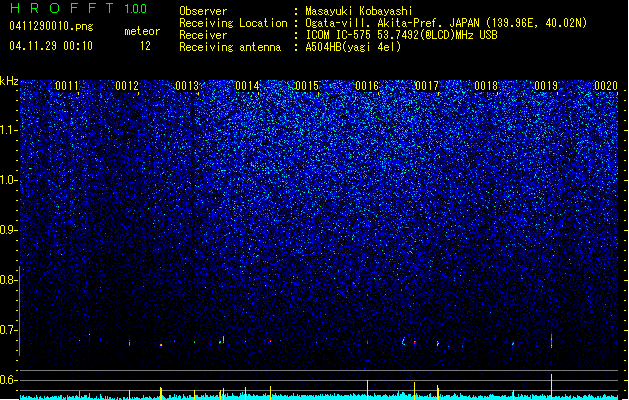Click the timestamp 04.11.29 00:10

[x=51, y=46]
